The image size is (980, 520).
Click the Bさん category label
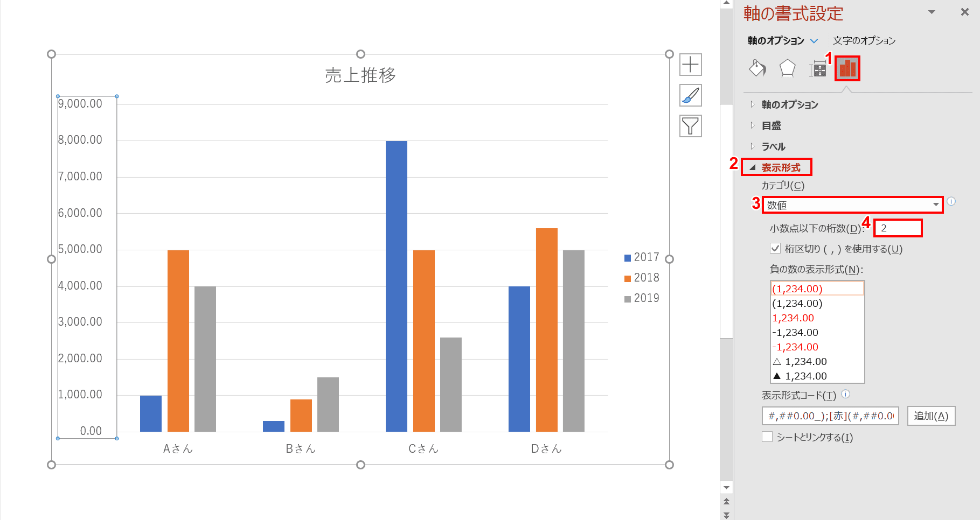pyautogui.click(x=301, y=448)
